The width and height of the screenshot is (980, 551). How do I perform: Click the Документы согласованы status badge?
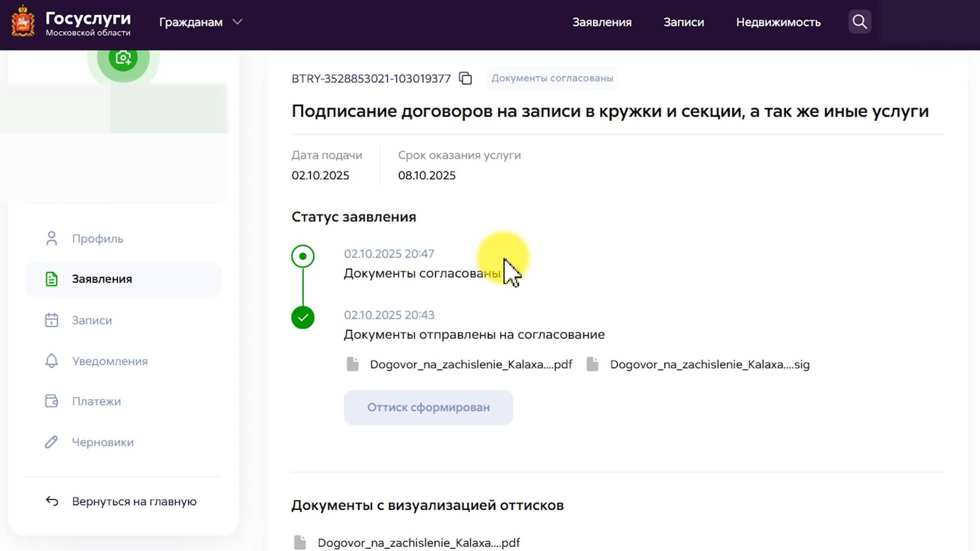(x=552, y=78)
